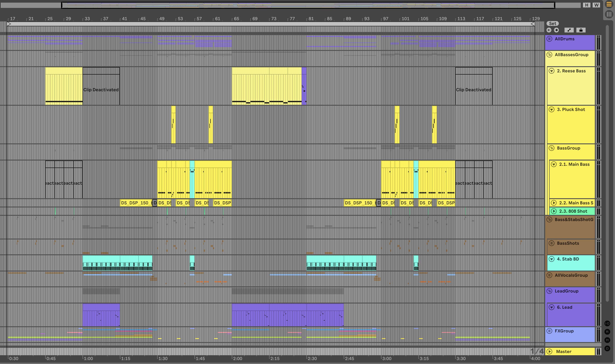
Task: Click the H optimize height button
Action: coord(586,5)
